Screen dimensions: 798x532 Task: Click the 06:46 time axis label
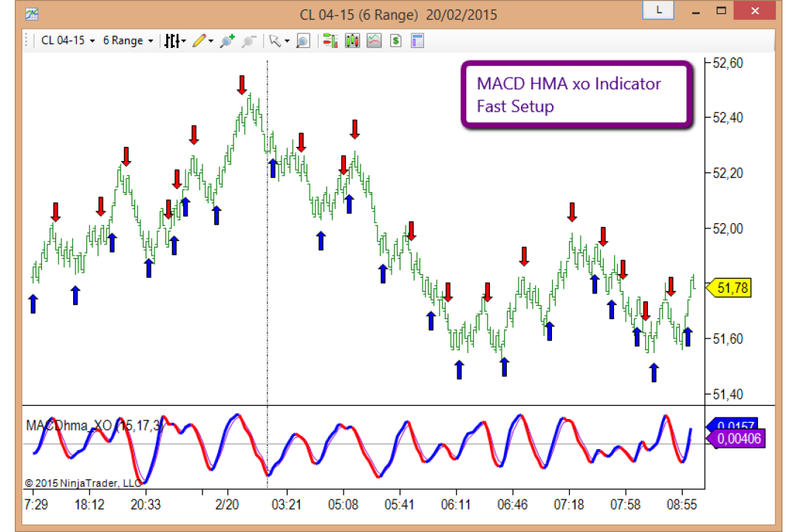pos(513,505)
